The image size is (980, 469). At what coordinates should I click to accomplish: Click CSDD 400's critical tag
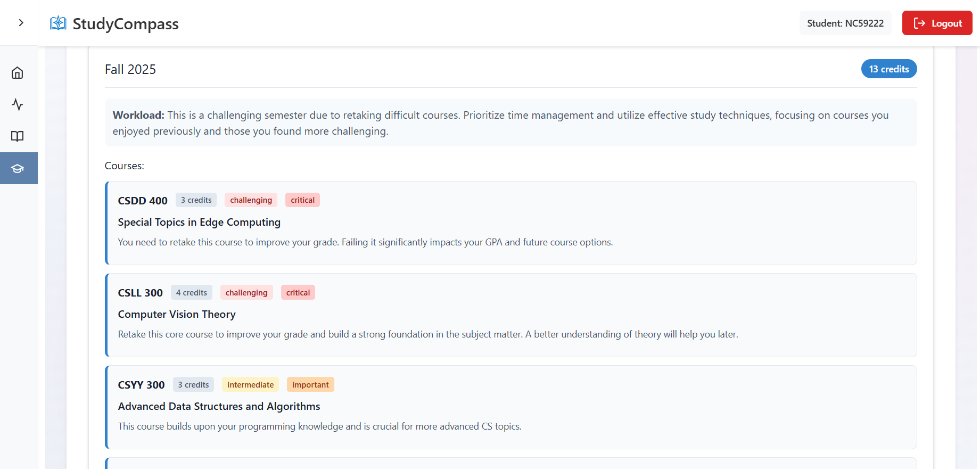click(x=302, y=200)
